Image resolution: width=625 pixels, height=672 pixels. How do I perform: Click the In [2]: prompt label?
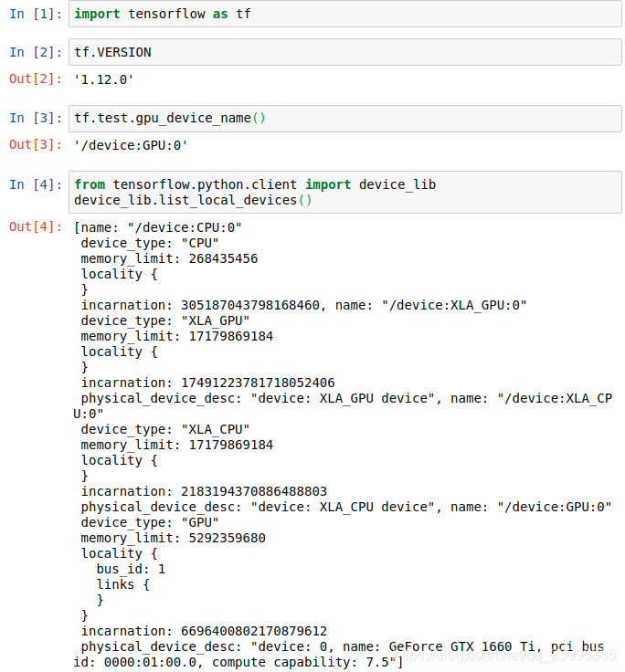[36, 52]
